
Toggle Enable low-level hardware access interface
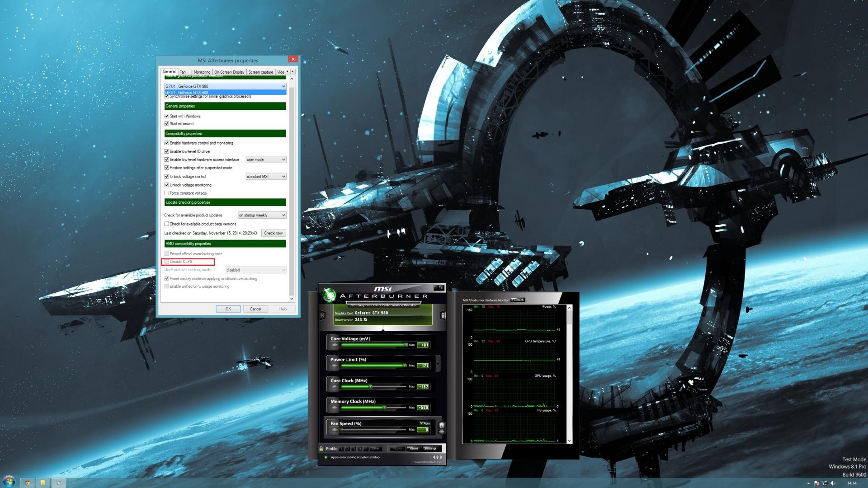click(x=167, y=160)
